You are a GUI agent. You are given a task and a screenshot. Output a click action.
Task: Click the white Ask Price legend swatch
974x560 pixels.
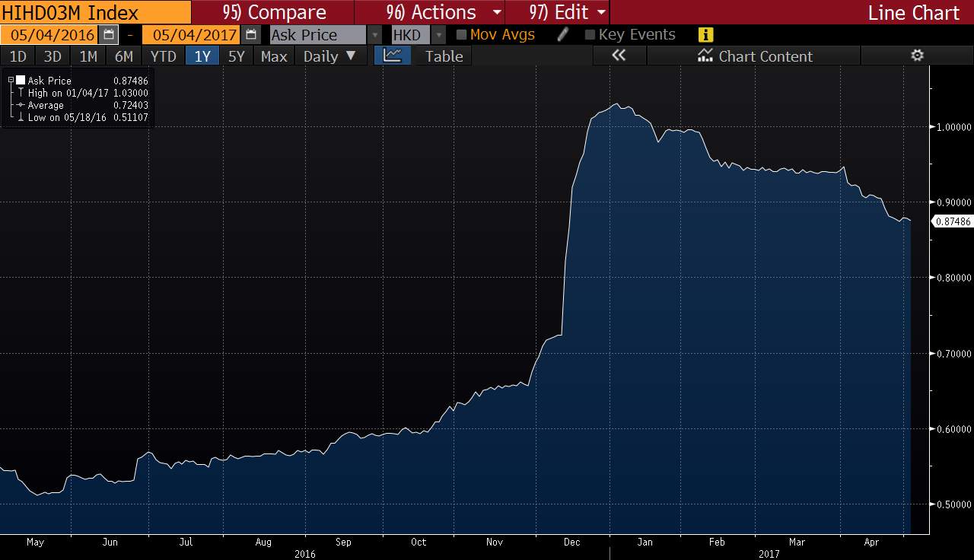tap(21, 80)
